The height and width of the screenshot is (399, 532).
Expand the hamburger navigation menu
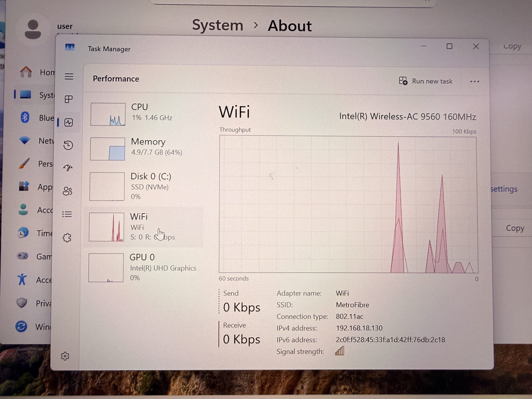tap(69, 76)
